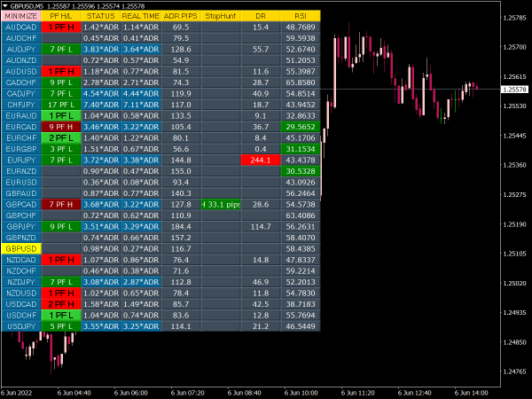Click the ADR PIPS column header
The image size is (532, 399).
[x=181, y=16]
